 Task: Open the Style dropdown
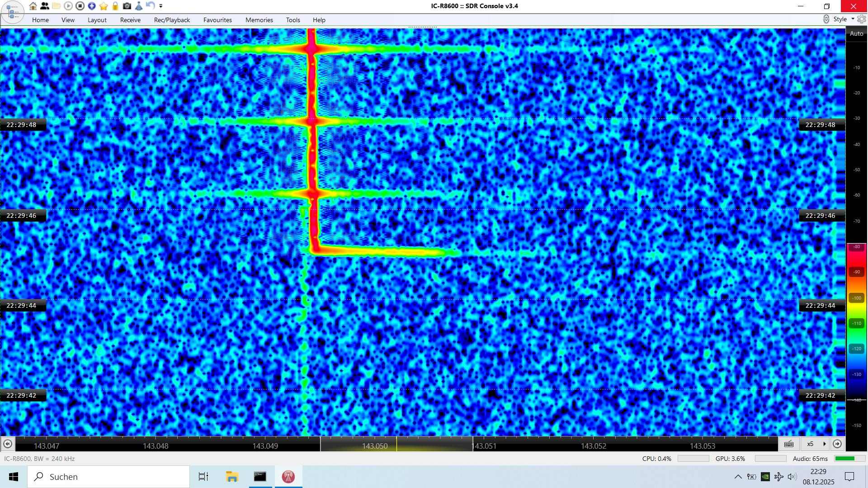[x=844, y=19]
